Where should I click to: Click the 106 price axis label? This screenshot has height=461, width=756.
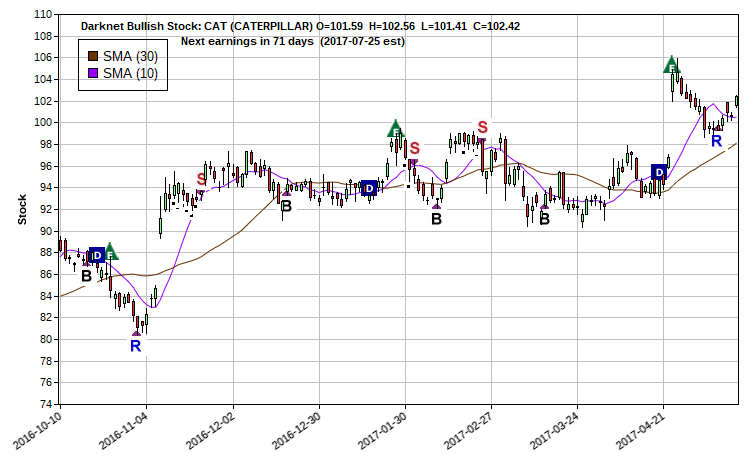pyautogui.click(x=43, y=57)
